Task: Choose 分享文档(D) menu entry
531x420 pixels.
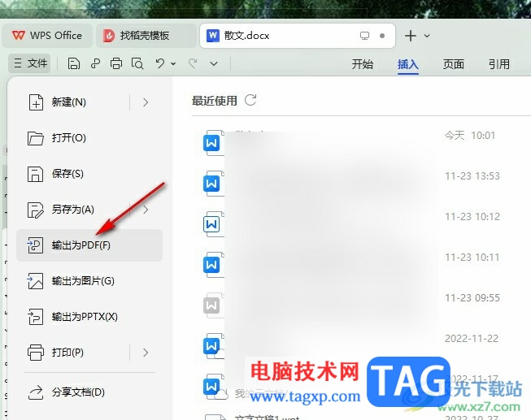Action: coord(89,392)
